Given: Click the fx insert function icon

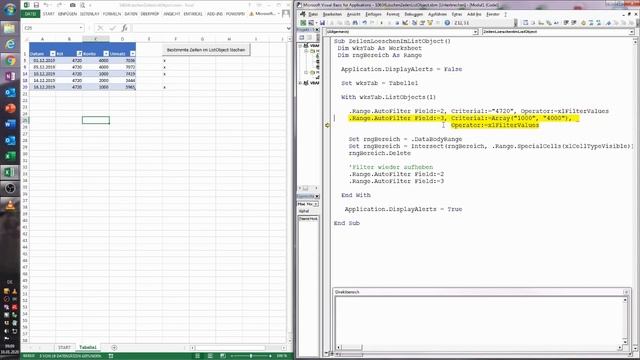Looking at the screenshot, I should pyautogui.click(x=124, y=28).
